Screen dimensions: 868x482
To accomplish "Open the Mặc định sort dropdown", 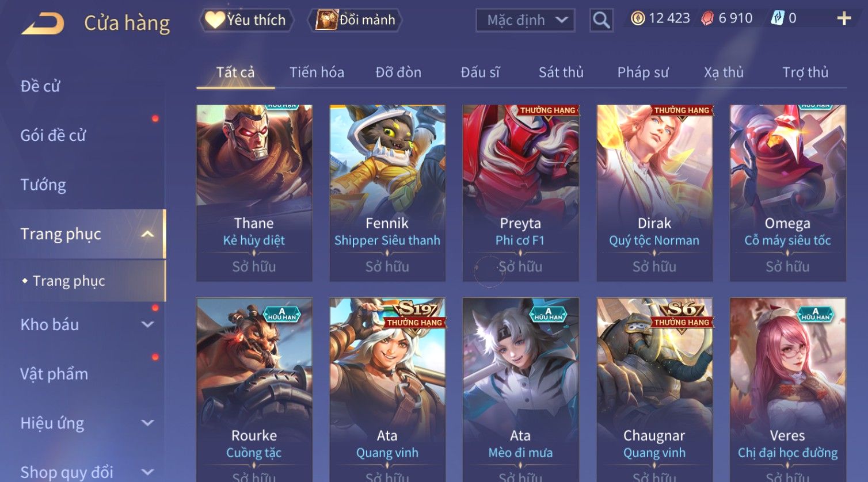I will (526, 20).
